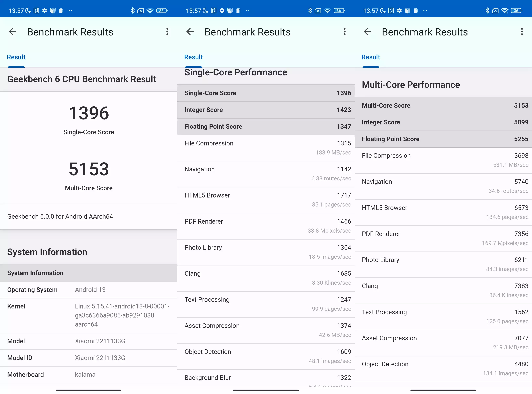Tap back arrow in the middle phone screen
The width and height of the screenshot is (532, 394).
[x=190, y=32]
